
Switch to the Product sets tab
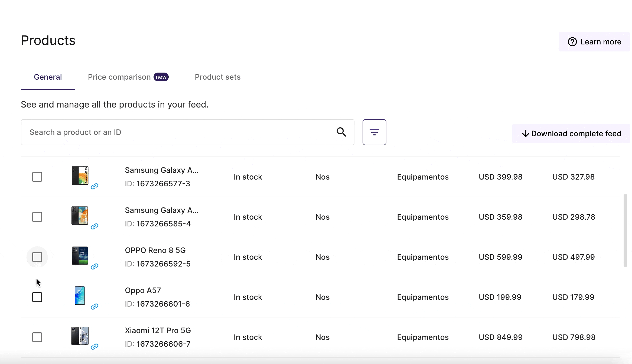(218, 77)
